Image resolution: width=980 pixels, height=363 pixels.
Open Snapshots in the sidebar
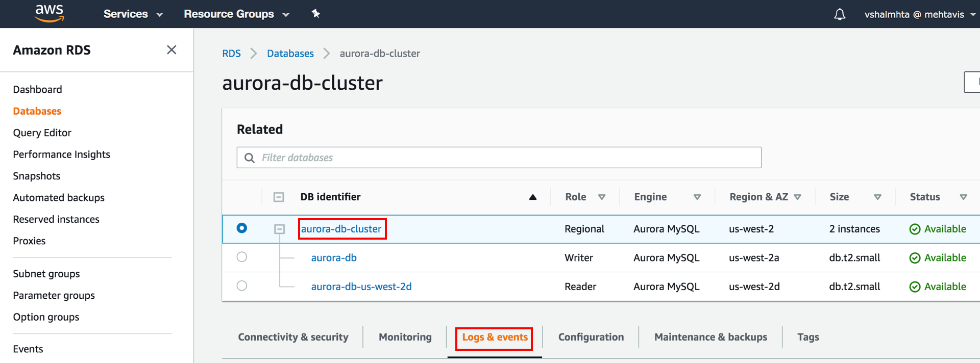tap(36, 176)
